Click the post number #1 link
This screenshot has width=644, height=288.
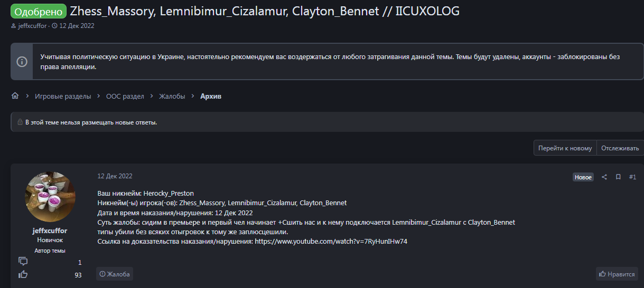(x=632, y=177)
